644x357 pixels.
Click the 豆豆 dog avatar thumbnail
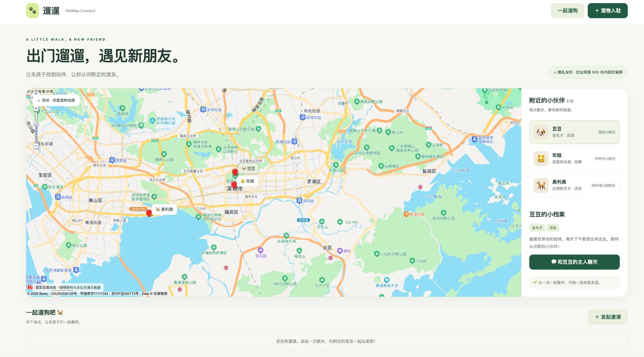(541, 132)
